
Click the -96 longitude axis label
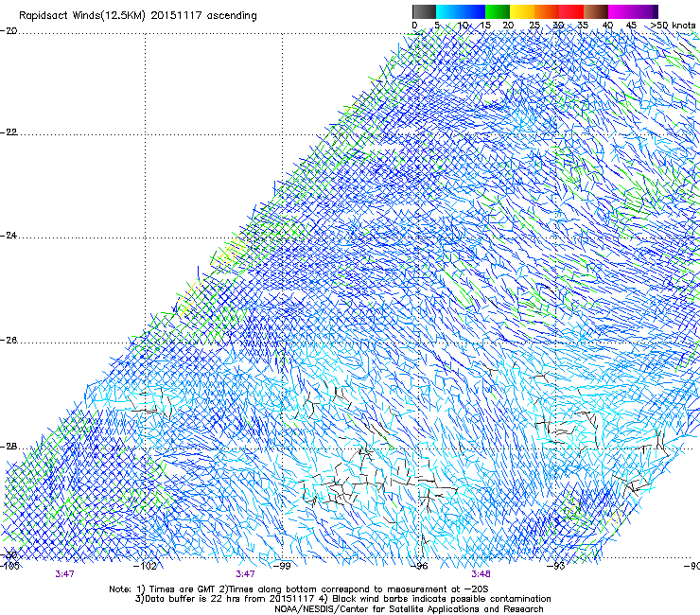click(419, 566)
